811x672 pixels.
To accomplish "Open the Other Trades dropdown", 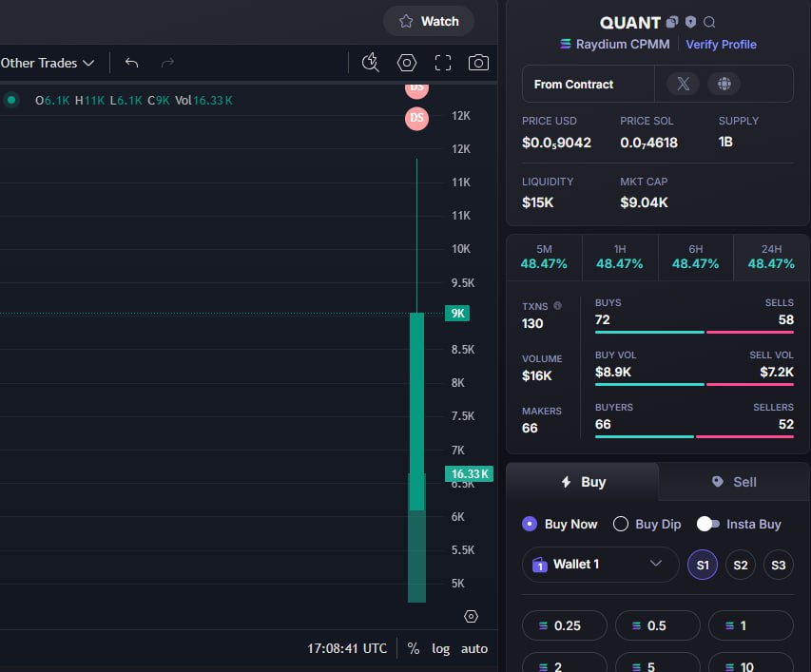I will [x=48, y=63].
